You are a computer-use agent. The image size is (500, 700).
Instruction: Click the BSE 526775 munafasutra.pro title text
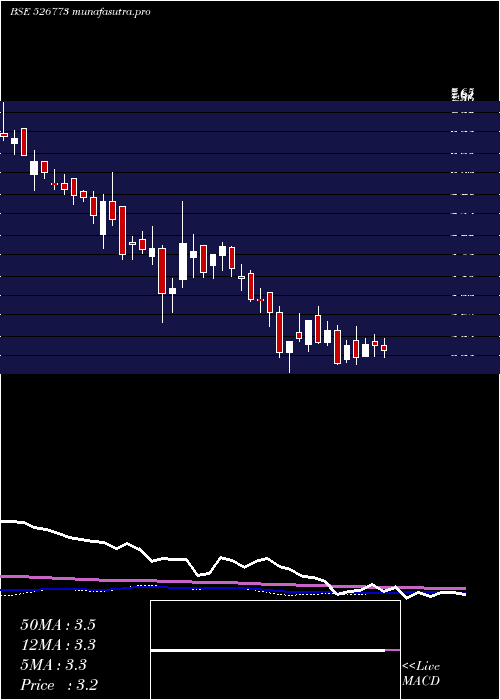[80, 12]
